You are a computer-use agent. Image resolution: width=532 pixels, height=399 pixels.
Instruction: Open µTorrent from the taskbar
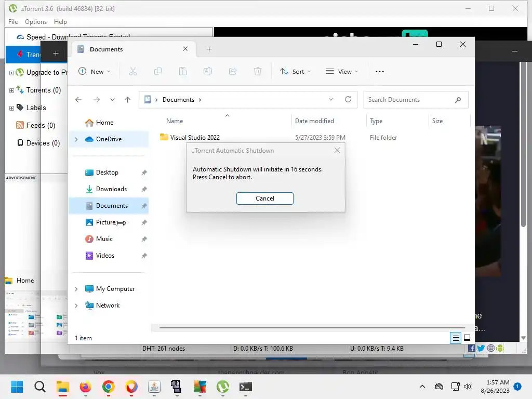[x=222, y=387]
